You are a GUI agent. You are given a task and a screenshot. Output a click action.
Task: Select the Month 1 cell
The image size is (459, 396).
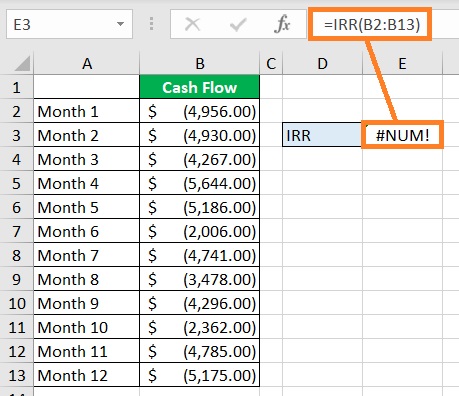pyautogui.click(x=86, y=111)
